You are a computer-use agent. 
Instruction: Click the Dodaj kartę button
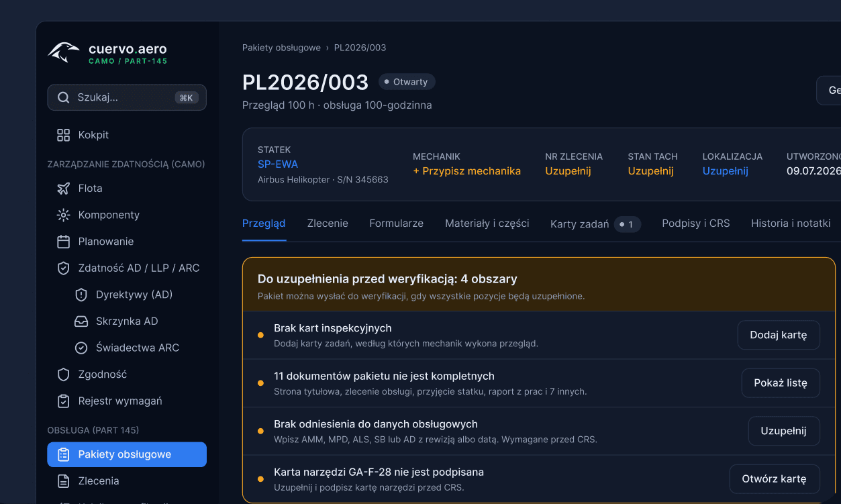[x=779, y=335]
